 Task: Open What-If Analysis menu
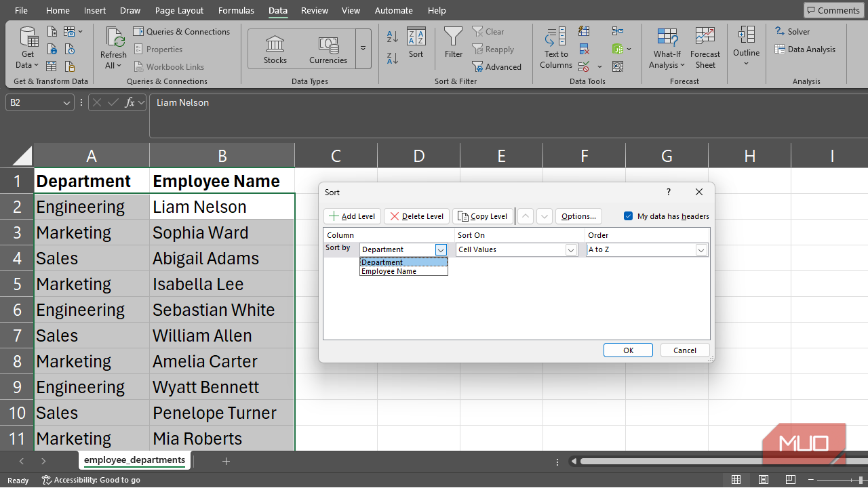(x=667, y=49)
